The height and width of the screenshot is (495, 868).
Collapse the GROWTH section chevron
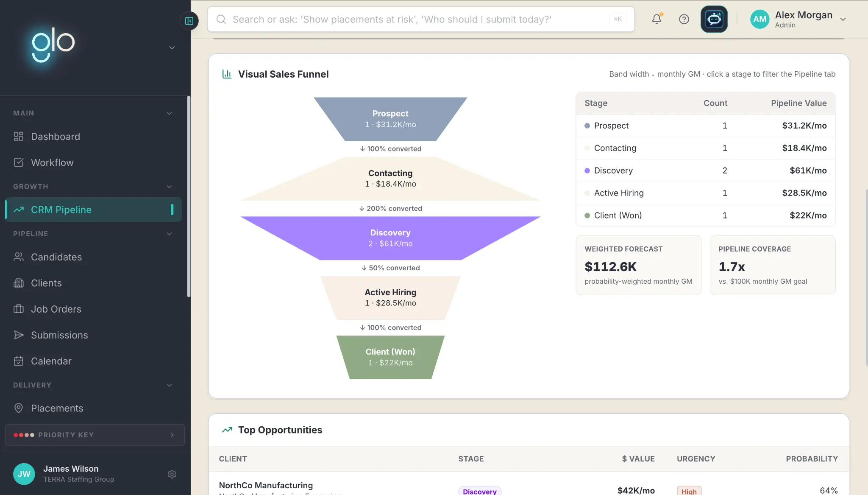[169, 187]
